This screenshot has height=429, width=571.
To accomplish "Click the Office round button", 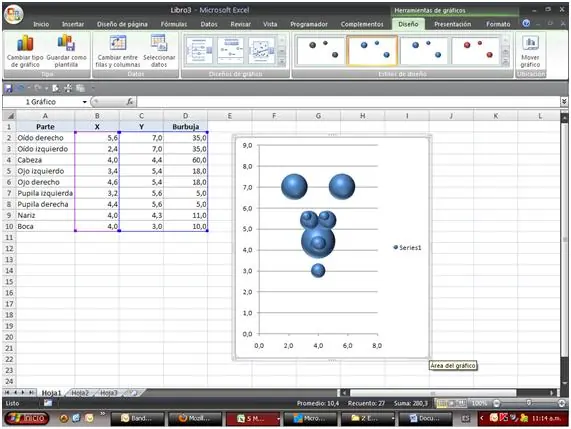I will click(14, 14).
